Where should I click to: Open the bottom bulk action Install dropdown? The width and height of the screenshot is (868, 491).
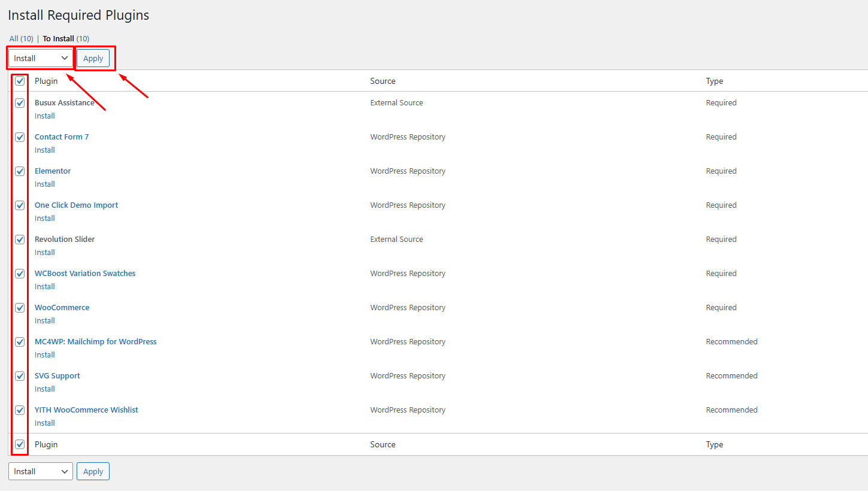click(x=41, y=471)
